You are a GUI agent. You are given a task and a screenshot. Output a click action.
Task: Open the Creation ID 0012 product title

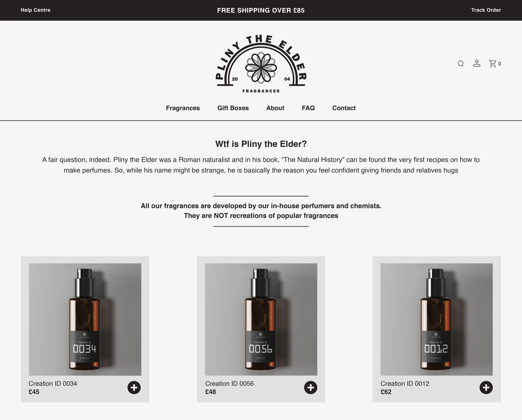click(x=405, y=384)
